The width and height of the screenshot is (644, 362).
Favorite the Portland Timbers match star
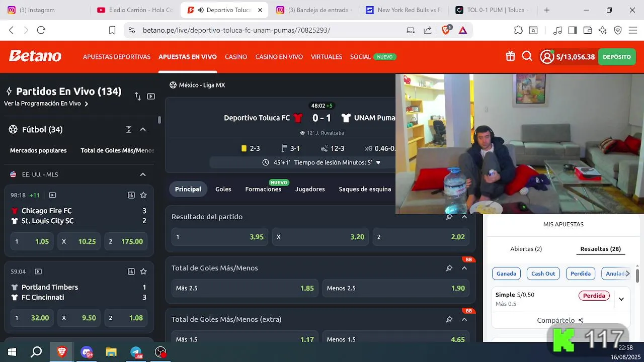tap(143, 271)
